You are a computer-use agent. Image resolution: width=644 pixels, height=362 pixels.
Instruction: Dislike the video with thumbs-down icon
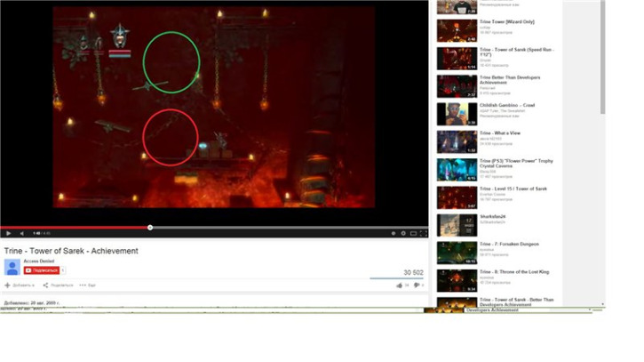[x=417, y=286]
